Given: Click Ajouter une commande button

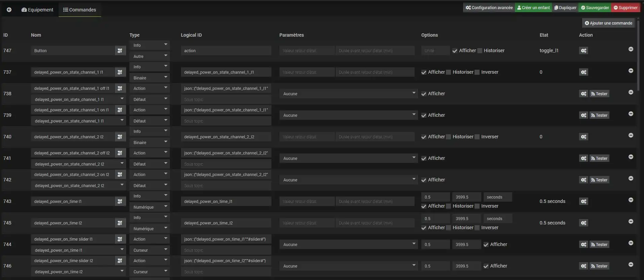Looking at the screenshot, I should coord(608,23).
